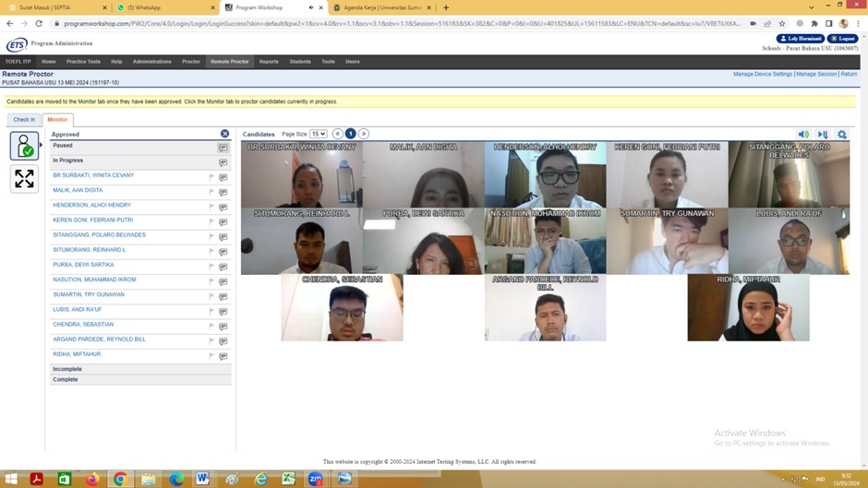Click the play/pause all candidates icon
The image size is (868, 488).
(x=823, y=135)
